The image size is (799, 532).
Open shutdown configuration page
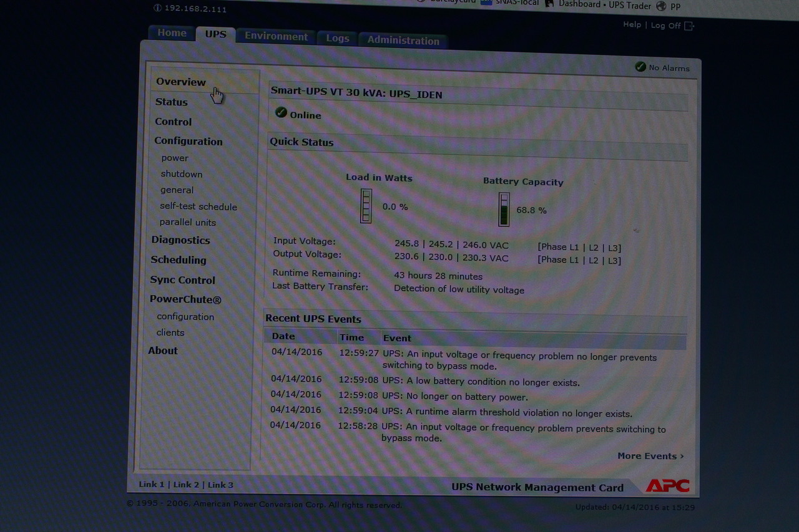click(x=181, y=174)
